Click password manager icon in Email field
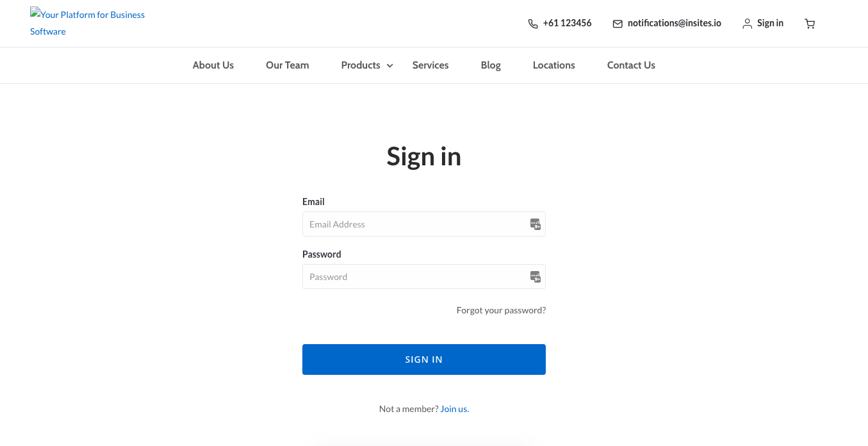This screenshot has height=446, width=868. click(536, 224)
